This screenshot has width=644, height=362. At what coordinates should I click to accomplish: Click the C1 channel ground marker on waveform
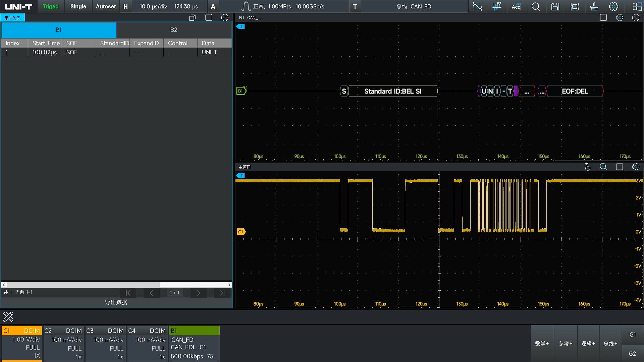(241, 232)
